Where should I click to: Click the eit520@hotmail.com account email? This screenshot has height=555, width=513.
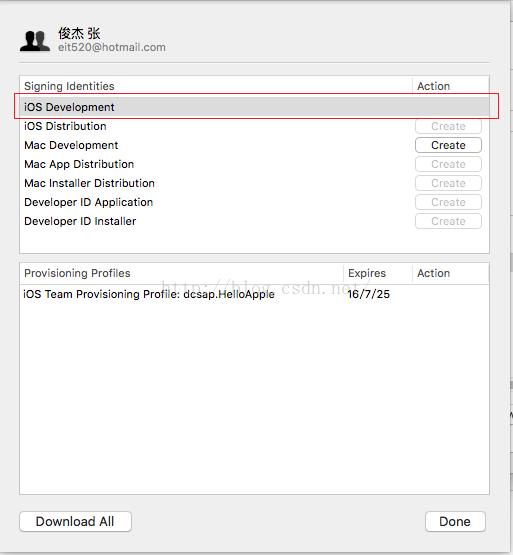pos(112,47)
